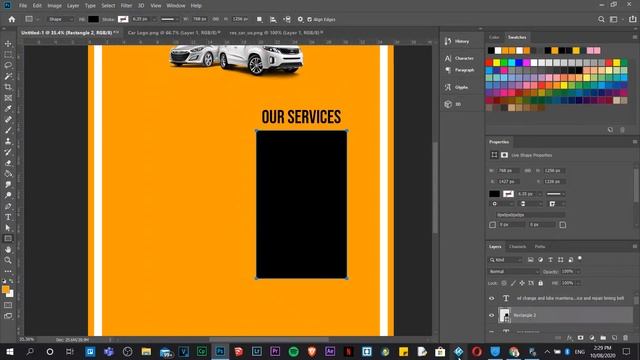Screen dimensions: 640x360
Task: Delete layer with trash icon
Action: click(x=625, y=338)
